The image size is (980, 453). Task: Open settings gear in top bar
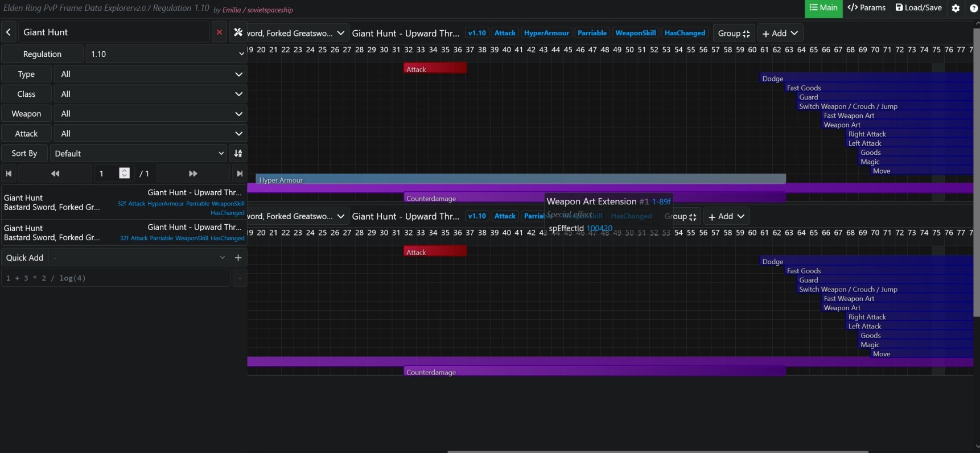tap(956, 8)
